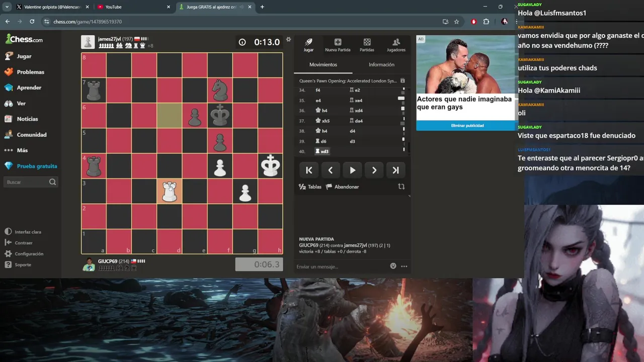Screen dimensions: 644x362
Task: Click the black king on f6
Action: [x=220, y=116]
